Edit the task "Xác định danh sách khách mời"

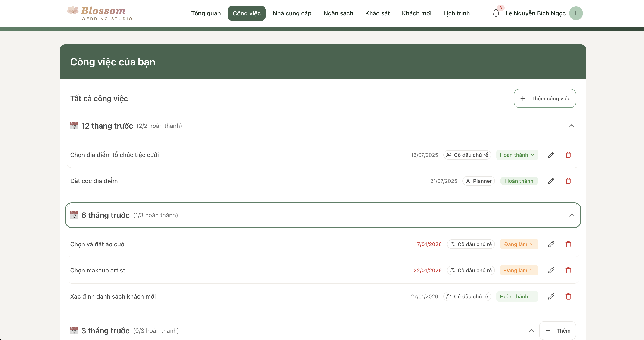coord(551,296)
